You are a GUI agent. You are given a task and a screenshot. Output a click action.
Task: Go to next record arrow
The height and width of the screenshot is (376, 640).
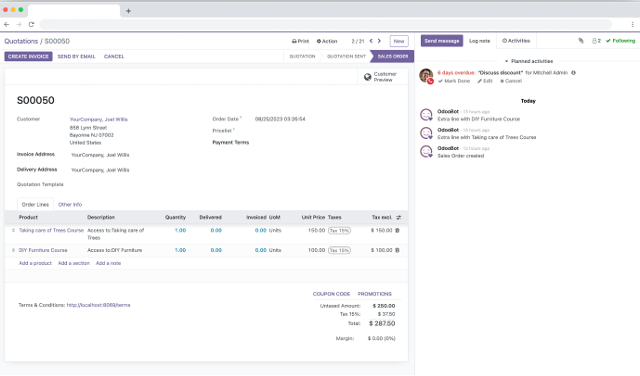click(379, 41)
